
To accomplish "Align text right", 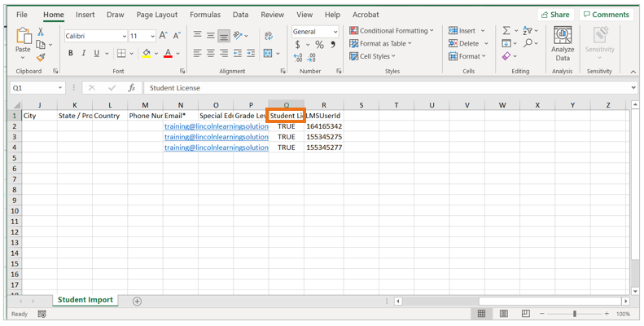I will click(x=224, y=53).
